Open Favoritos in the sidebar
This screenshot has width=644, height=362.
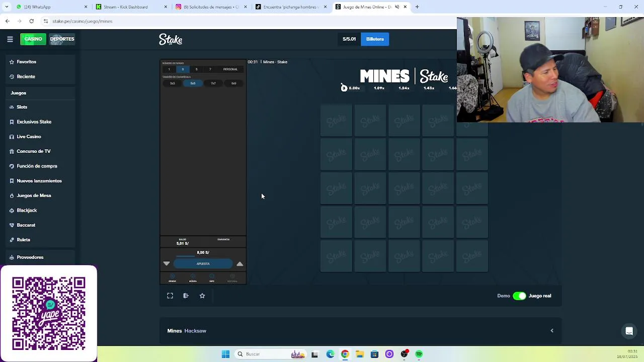tap(26, 62)
